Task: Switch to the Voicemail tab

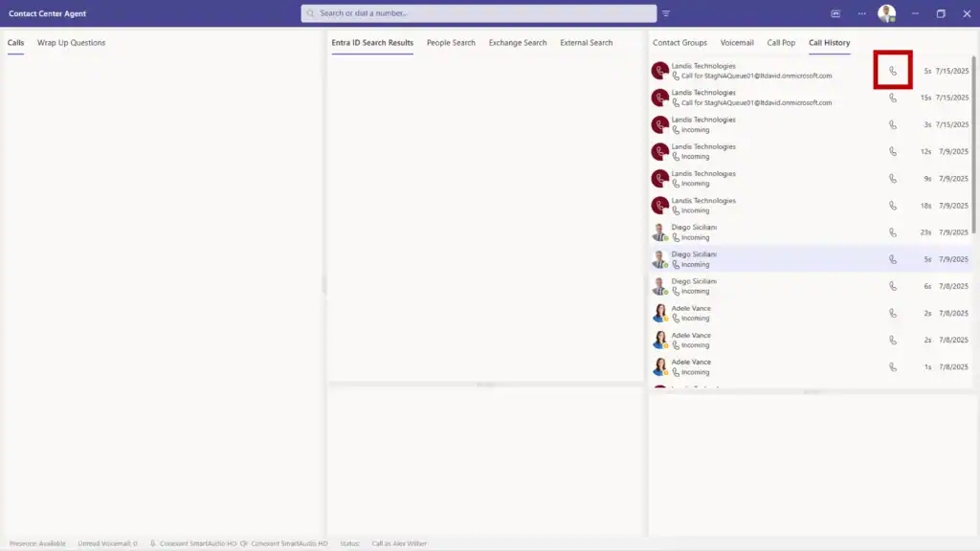Action: tap(737, 42)
